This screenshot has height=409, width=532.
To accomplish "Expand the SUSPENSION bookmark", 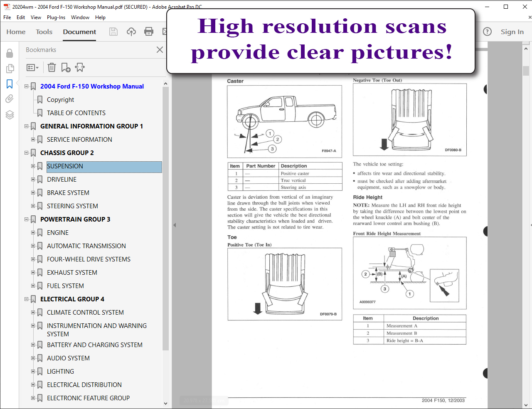I will click(33, 166).
